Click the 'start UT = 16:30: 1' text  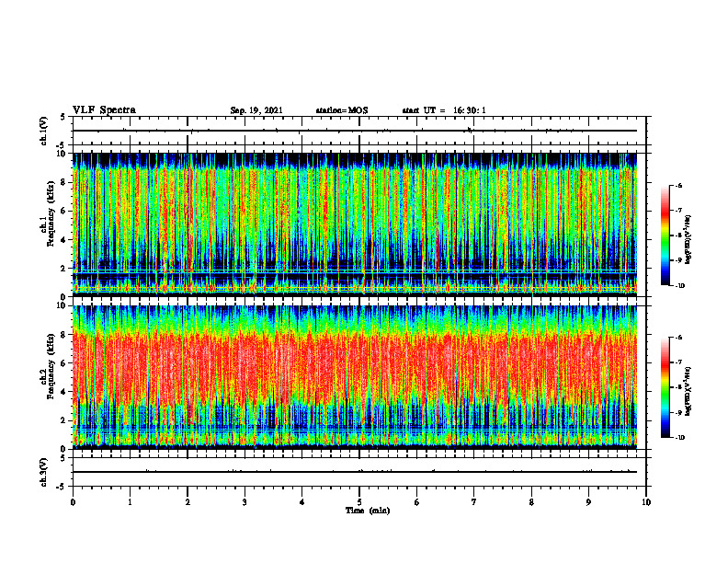coord(444,110)
